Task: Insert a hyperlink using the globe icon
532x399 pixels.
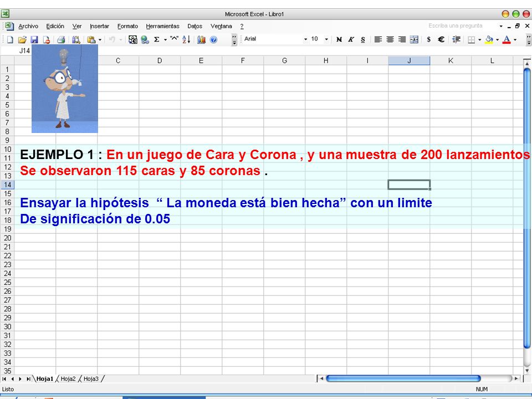Action: [145, 40]
